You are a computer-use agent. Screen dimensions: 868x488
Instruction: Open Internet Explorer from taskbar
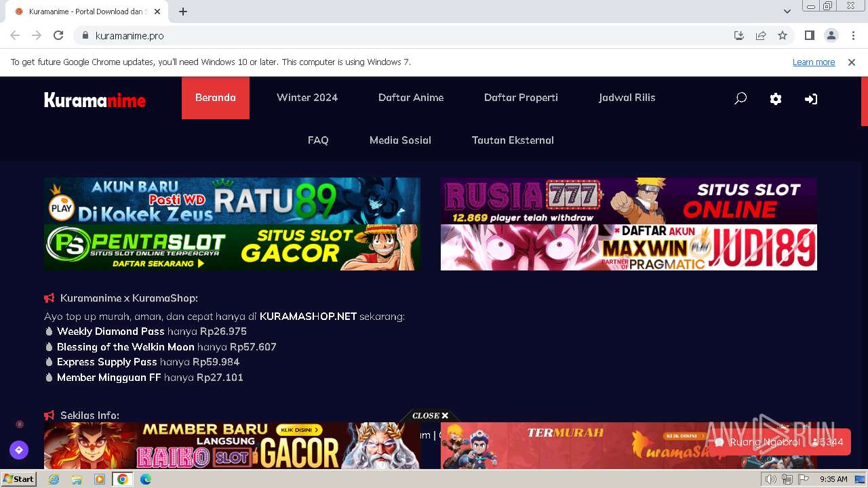(x=54, y=479)
